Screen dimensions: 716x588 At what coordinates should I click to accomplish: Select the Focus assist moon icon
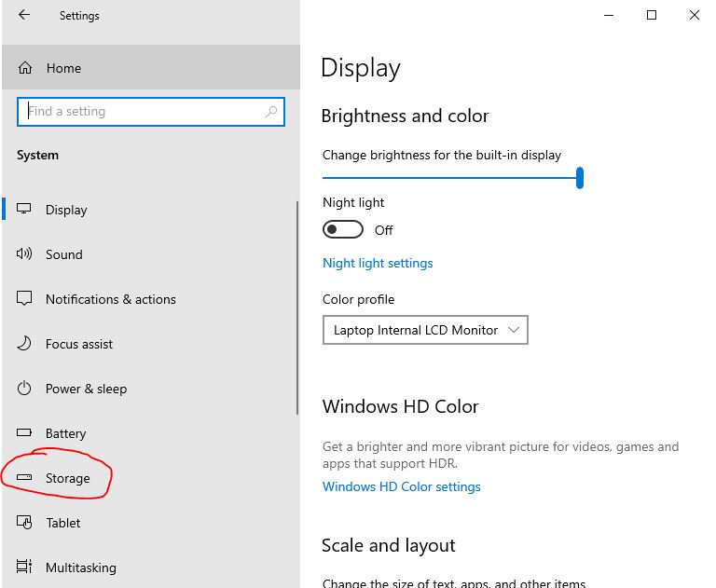[23, 343]
